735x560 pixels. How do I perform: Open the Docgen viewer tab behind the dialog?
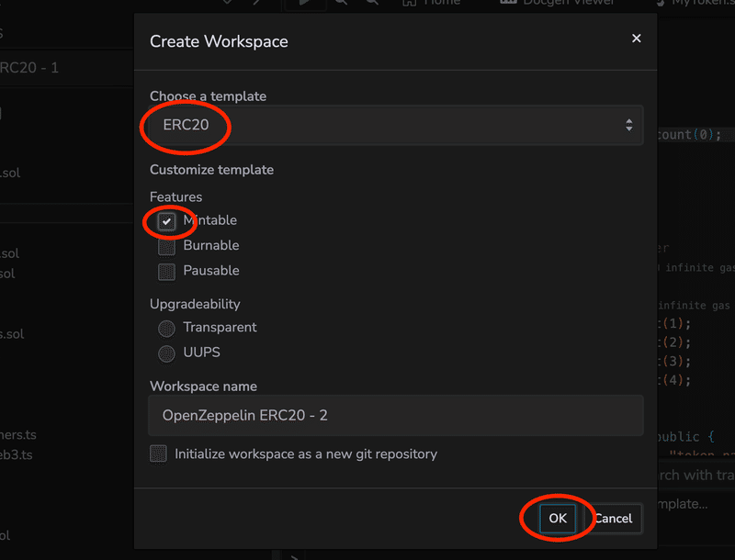click(x=558, y=3)
